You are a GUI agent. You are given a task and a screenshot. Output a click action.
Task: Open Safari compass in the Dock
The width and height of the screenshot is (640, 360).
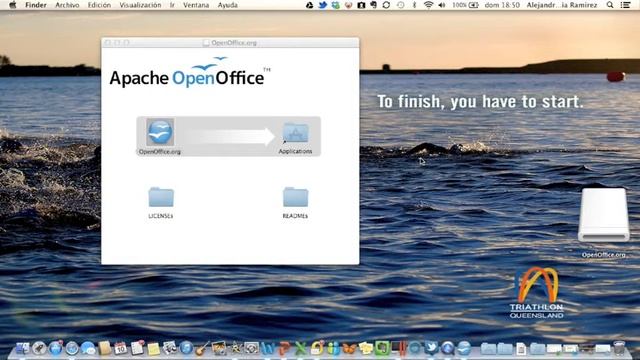coord(72,348)
